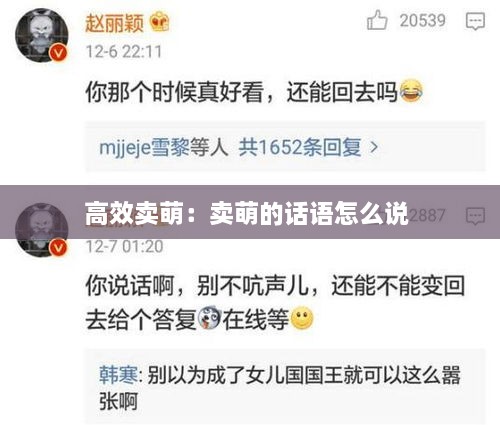The image size is (500, 425).
Task: Click the husky emoji after 去给个答复
Action: click(x=209, y=318)
